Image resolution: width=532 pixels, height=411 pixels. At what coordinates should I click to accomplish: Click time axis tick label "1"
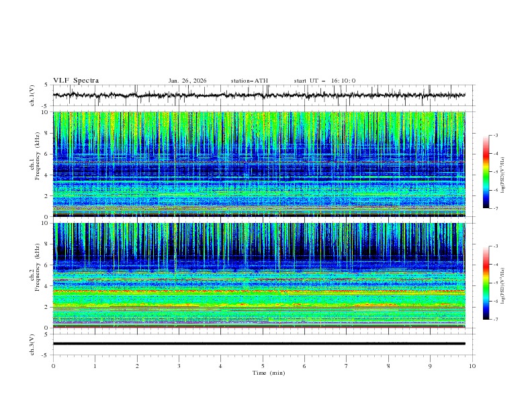[95, 366]
